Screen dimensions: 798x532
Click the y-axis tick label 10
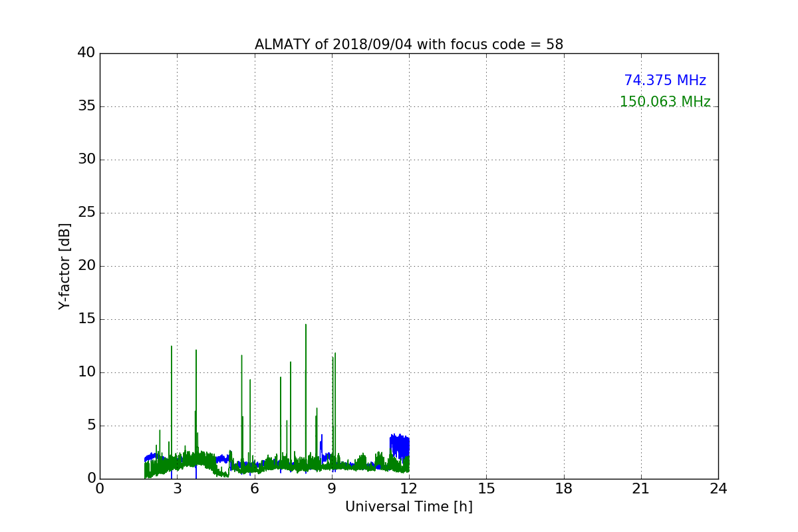click(x=86, y=372)
